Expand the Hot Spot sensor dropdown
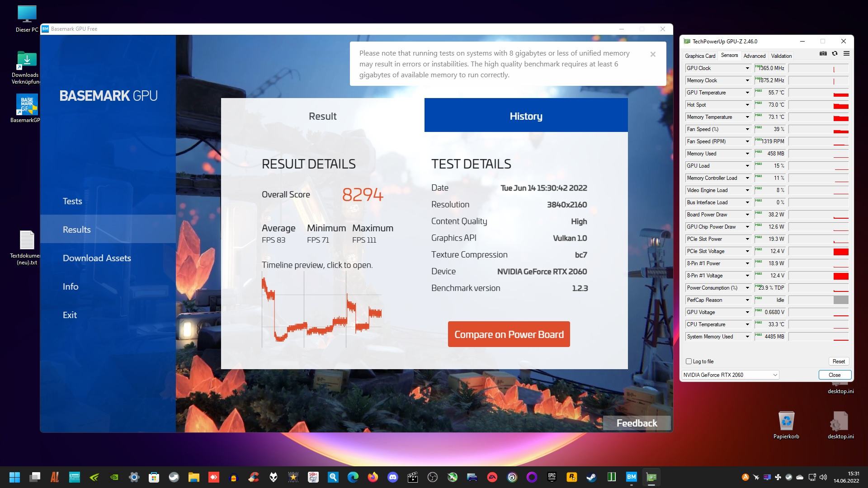Screen dimensions: 868x488 747,105
